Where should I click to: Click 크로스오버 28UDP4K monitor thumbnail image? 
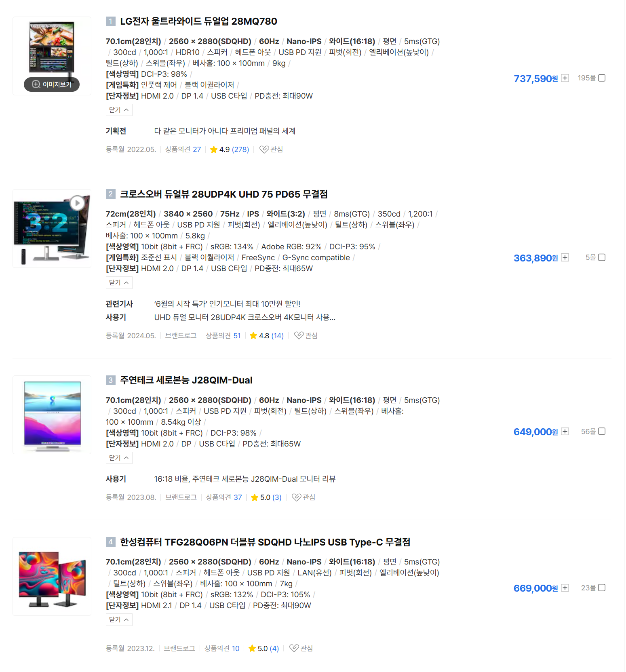(52, 229)
